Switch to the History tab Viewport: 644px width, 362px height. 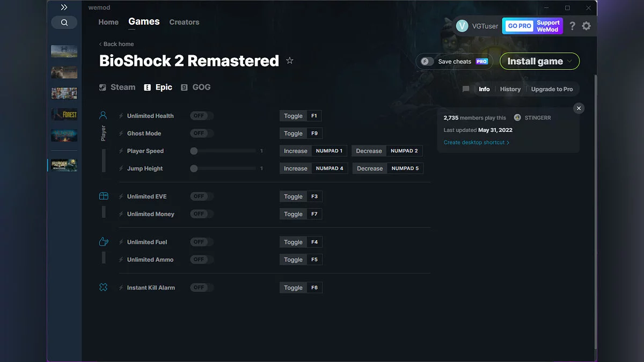(510, 89)
